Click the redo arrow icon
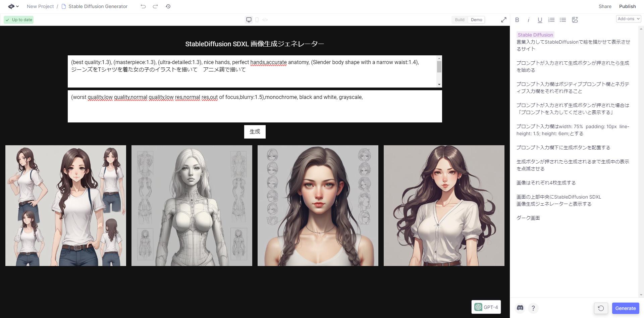Viewport: 644px width, 318px height. [155, 6]
